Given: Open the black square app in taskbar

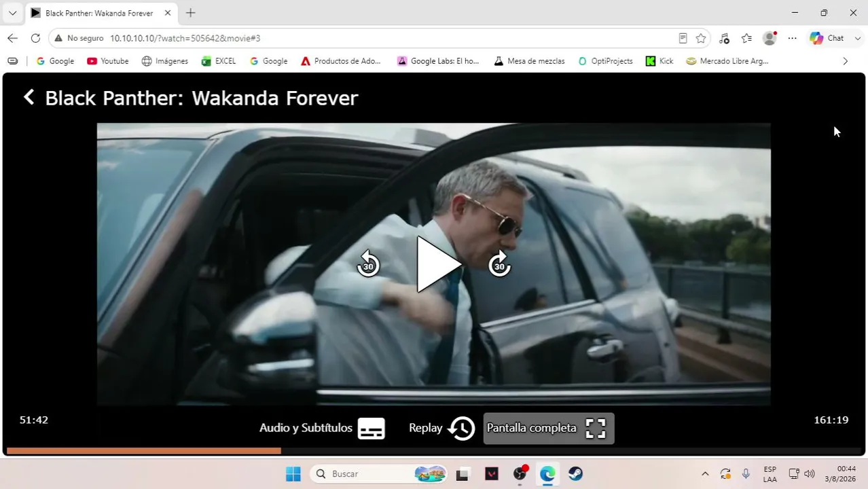Looking at the screenshot, I should (x=463, y=473).
